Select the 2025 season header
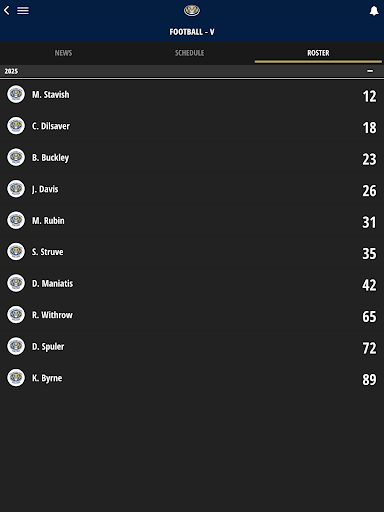This screenshot has width=384, height=512. click(192, 71)
